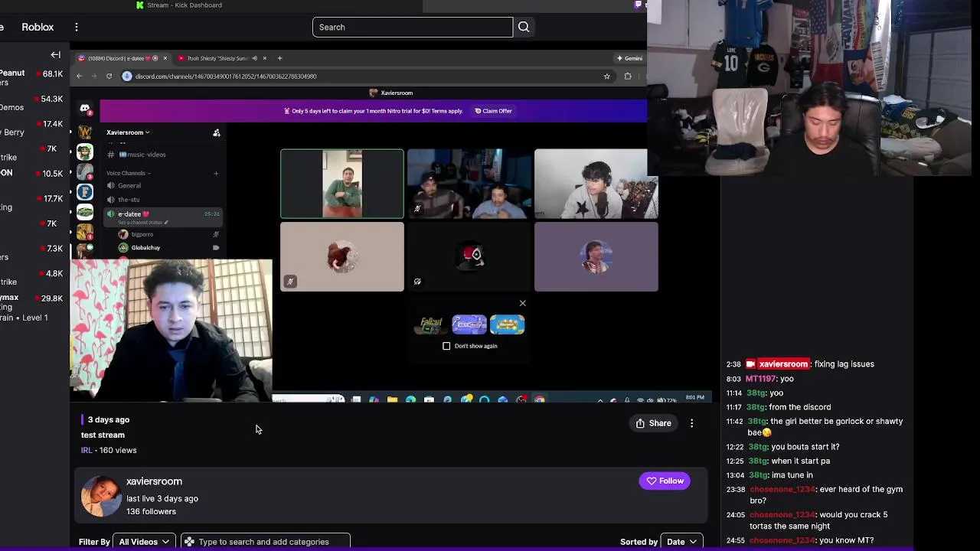
Task: Click MT1197 username in chat
Action: (761, 379)
